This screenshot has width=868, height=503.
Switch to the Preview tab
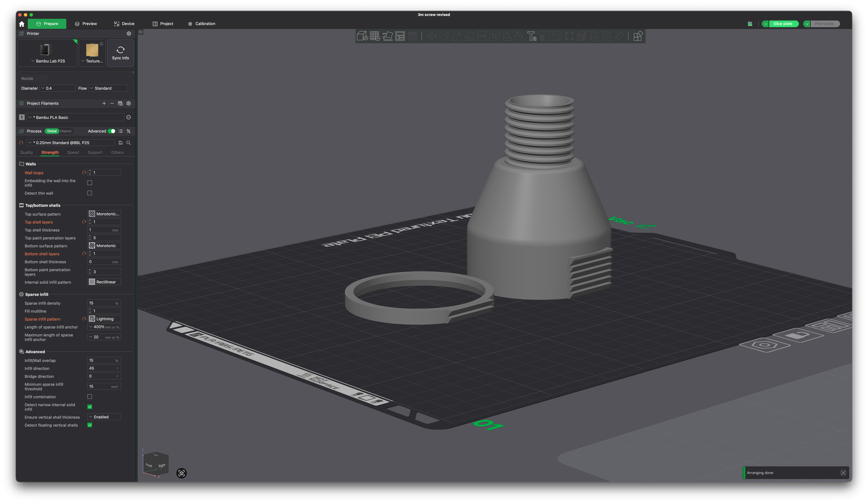tap(86, 24)
